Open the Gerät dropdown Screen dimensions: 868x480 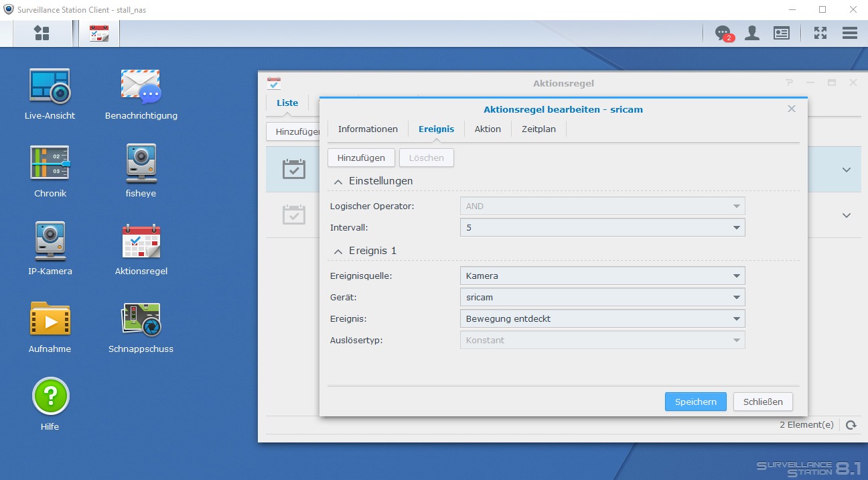point(603,298)
